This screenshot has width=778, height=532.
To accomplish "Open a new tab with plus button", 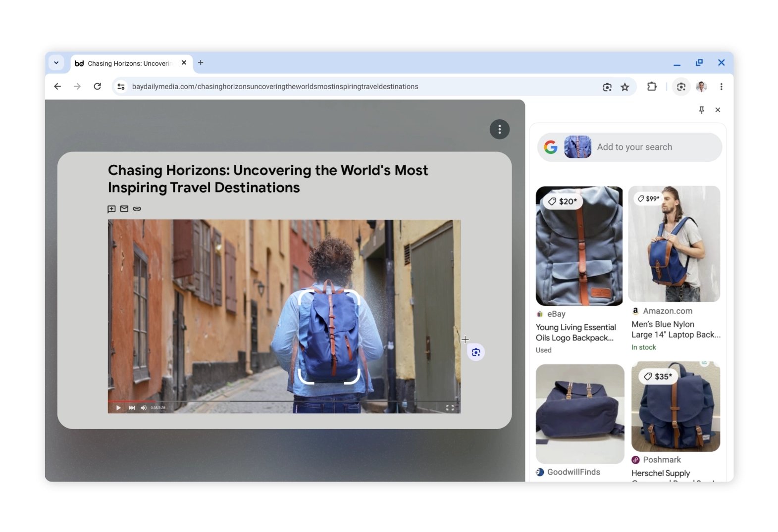I will [x=201, y=63].
